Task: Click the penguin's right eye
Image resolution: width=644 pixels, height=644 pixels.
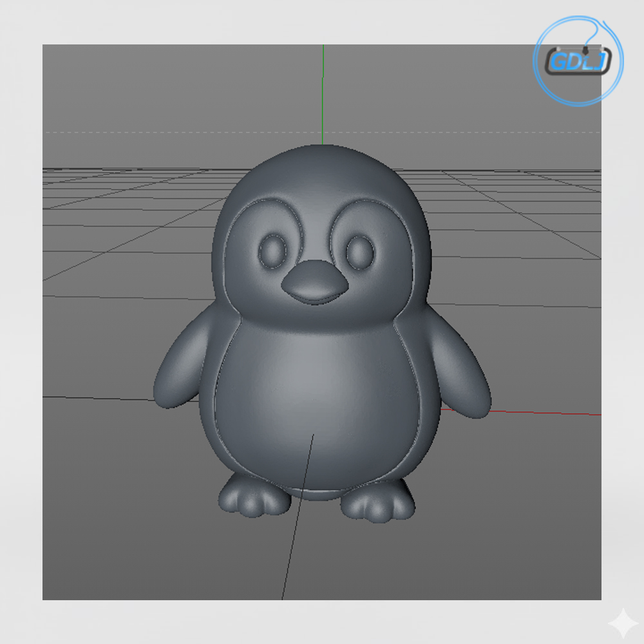Action: [359, 251]
